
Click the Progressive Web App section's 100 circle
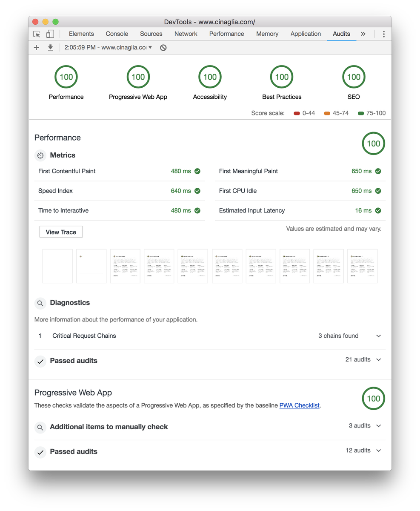(374, 399)
